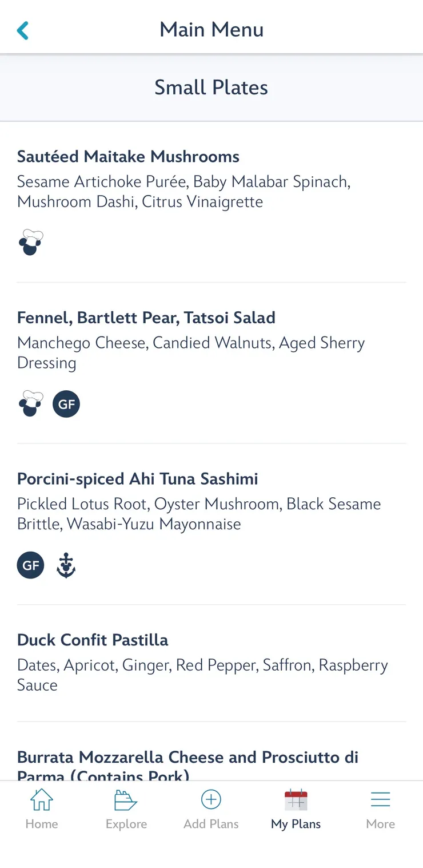
Task: Select Porcini-spiced Ahi Tuna Sashimi title
Action: [137, 479]
